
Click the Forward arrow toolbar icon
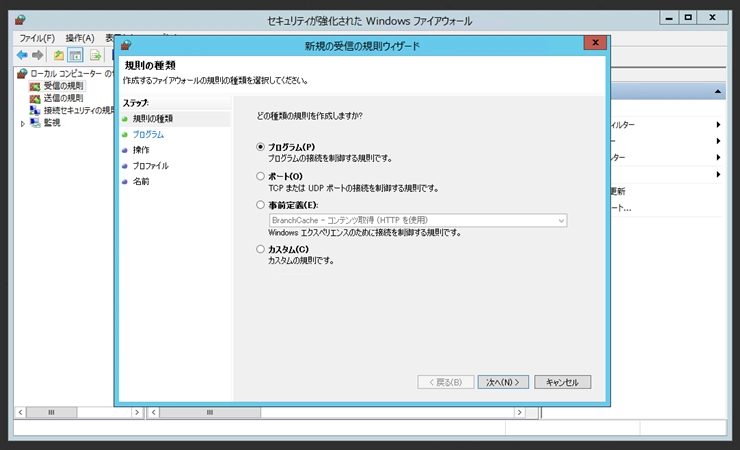(38, 55)
